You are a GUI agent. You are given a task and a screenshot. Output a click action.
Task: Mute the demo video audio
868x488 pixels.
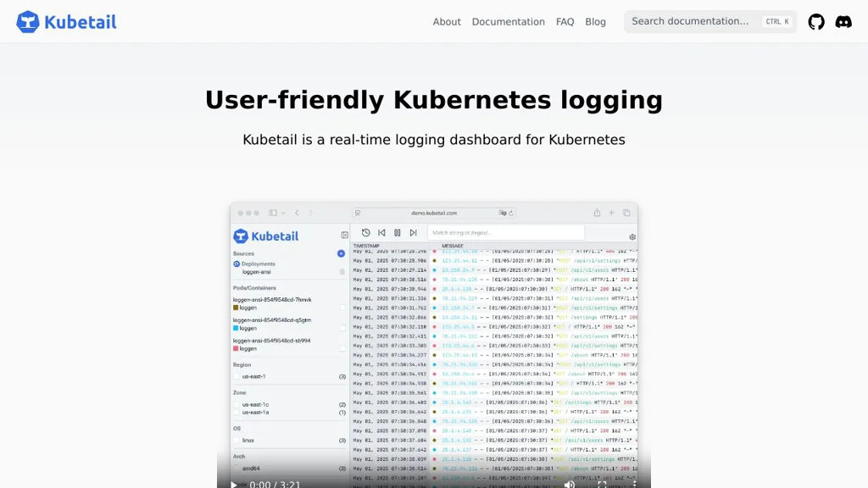(569, 484)
